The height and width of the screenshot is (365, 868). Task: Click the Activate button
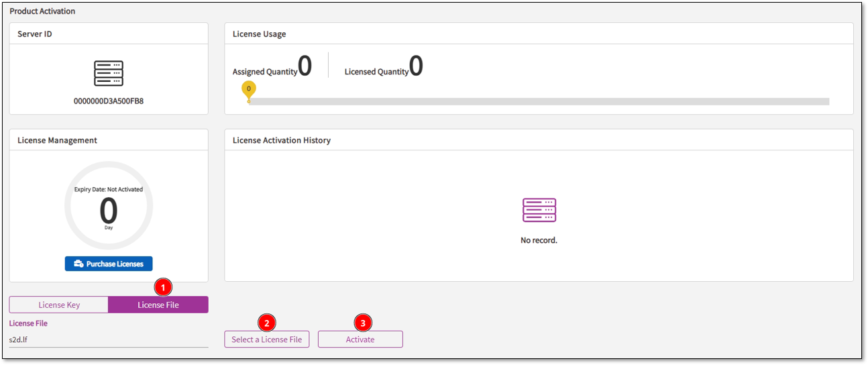(360, 340)
